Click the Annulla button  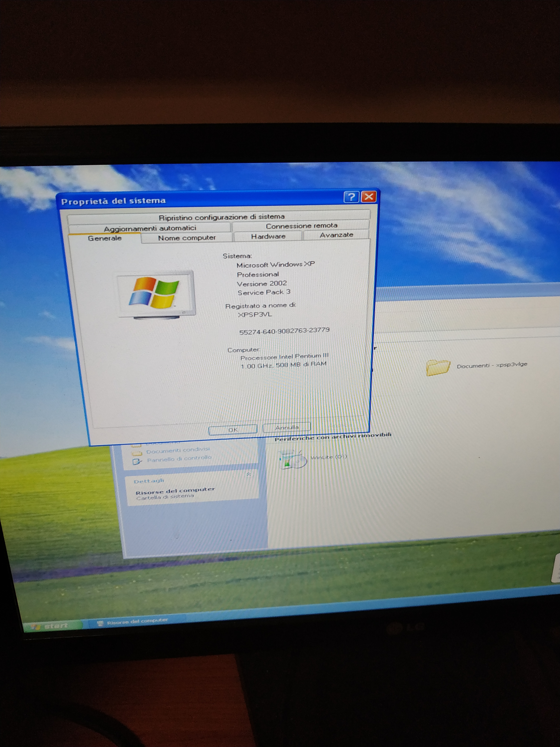(x=287, y=427)
